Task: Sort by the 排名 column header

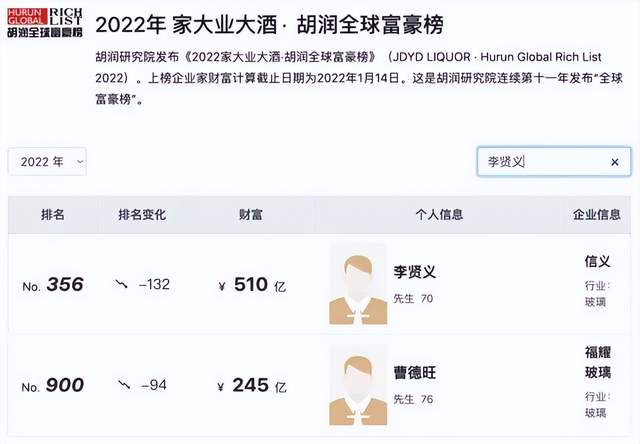Action: click(x=53, y=214)
